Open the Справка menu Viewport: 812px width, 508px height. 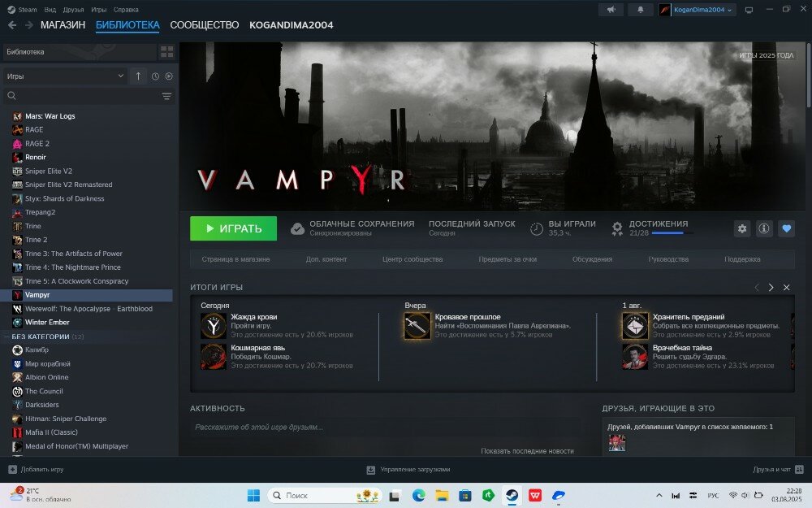[x=125, y=9]
